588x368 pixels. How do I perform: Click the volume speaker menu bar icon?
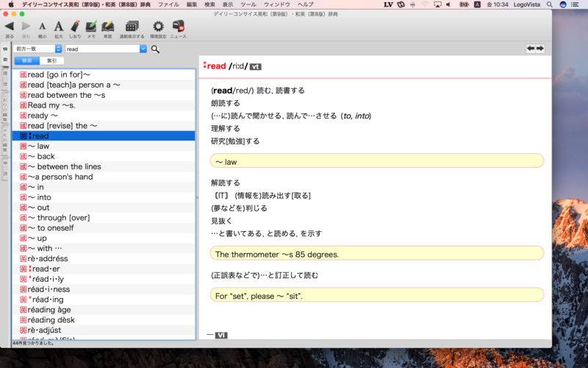tap(448, 4)
